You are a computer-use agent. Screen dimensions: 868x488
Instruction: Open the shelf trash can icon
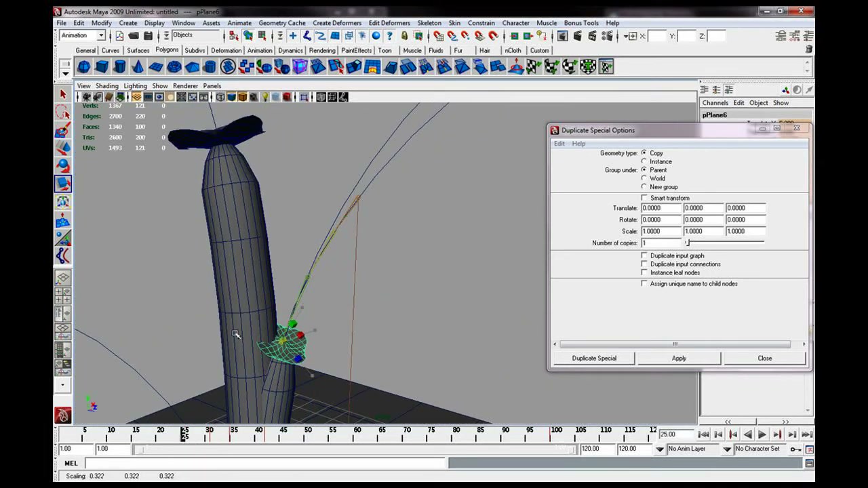808,50
